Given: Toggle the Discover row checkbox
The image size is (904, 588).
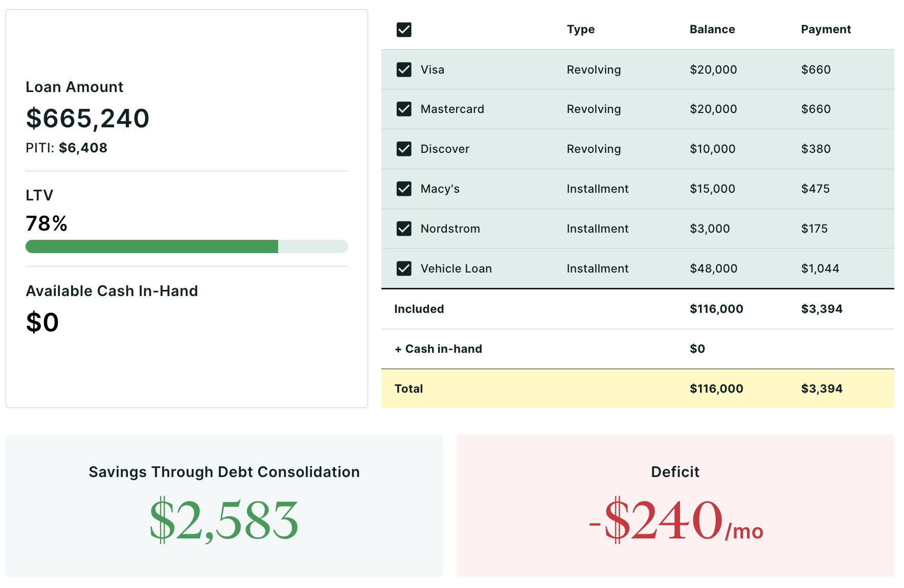Looking at the screenshot, I should coord(404,149).
